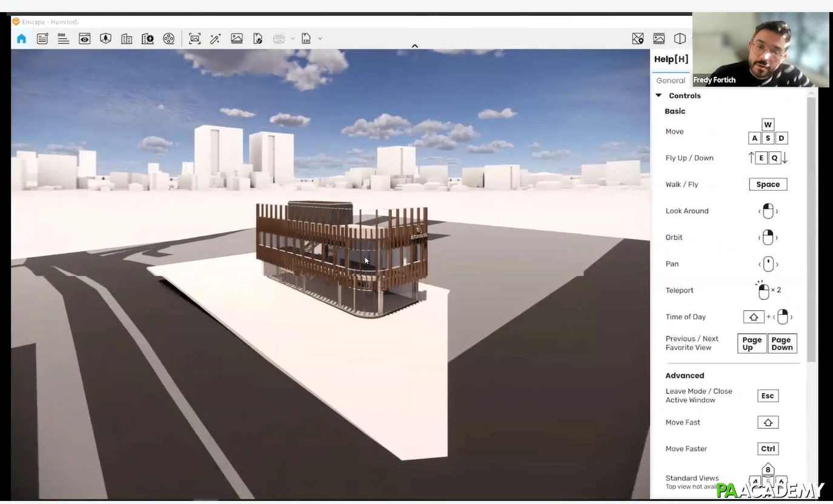The image size is (833, 504).
Task: Open the Visual Settings eye icon
Action: pos(84,38)
